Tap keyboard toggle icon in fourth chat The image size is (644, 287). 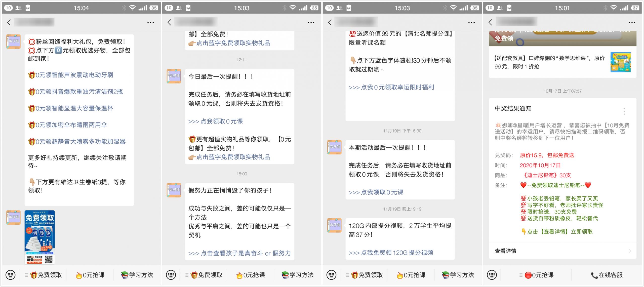pos(492,275)
